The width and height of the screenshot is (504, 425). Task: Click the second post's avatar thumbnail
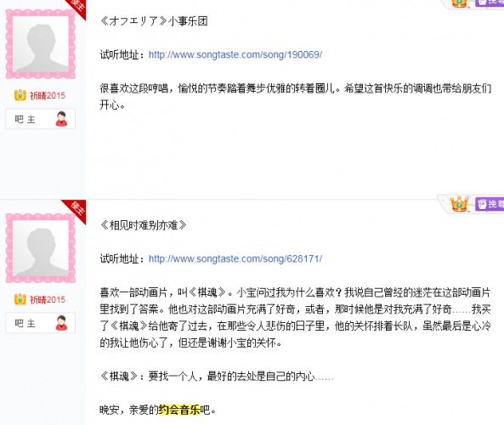pos(41,248)
